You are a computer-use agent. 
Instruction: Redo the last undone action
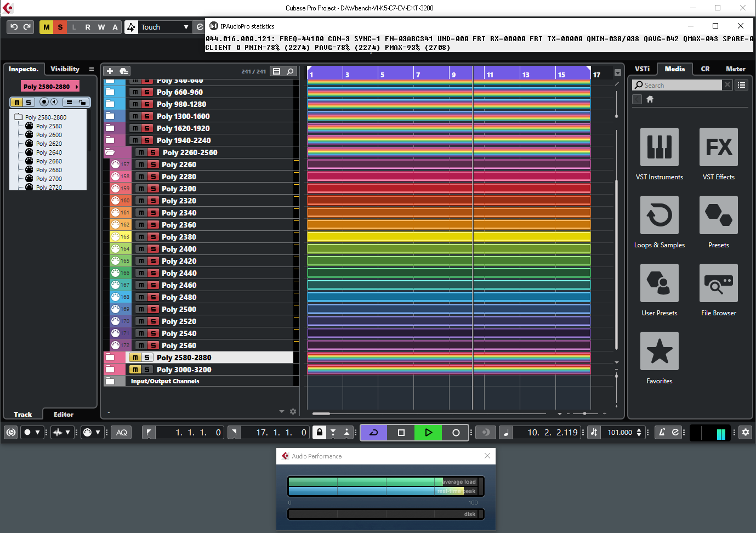point(27,27)
